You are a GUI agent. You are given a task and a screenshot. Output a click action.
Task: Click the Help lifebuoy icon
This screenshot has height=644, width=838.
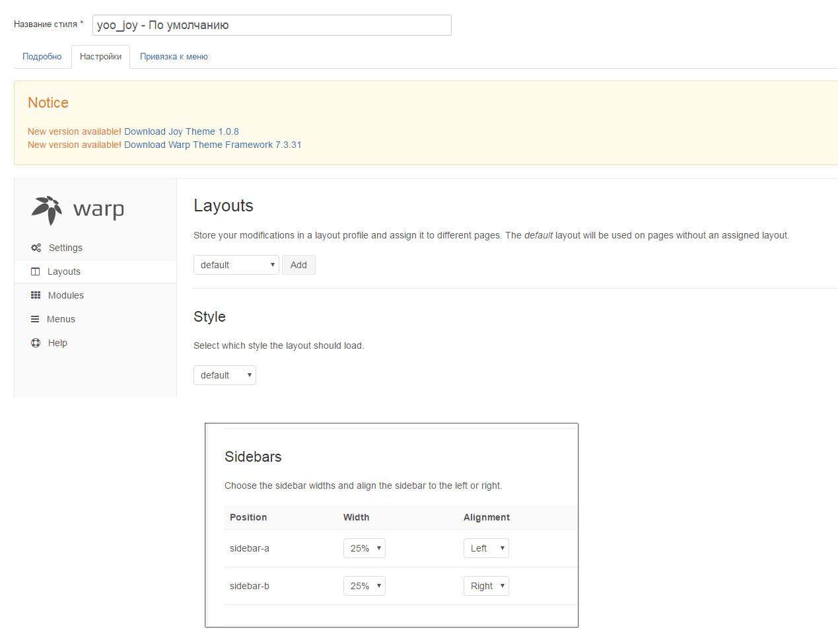coord(36,343)
